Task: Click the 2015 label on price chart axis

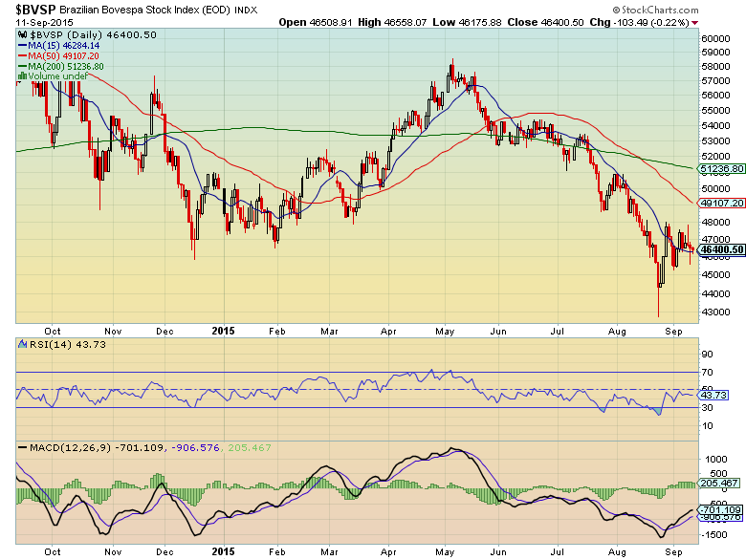Action: pos(224,334)
